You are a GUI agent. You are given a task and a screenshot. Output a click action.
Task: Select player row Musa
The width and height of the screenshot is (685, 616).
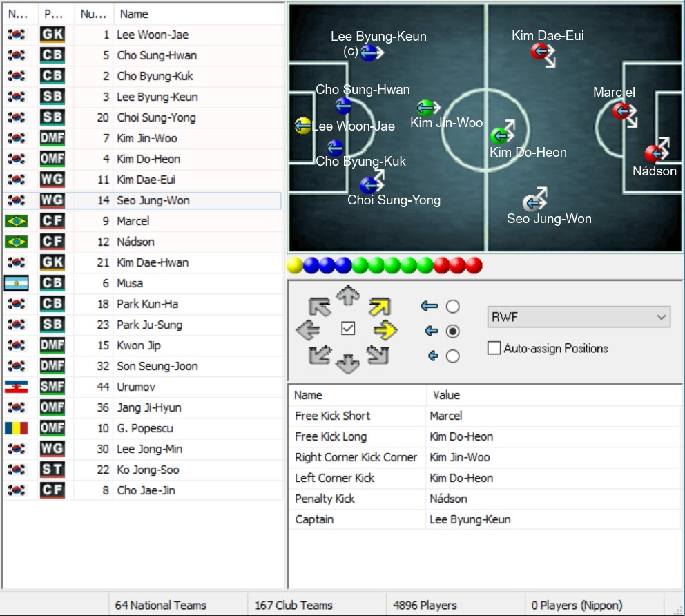[142, 283]
